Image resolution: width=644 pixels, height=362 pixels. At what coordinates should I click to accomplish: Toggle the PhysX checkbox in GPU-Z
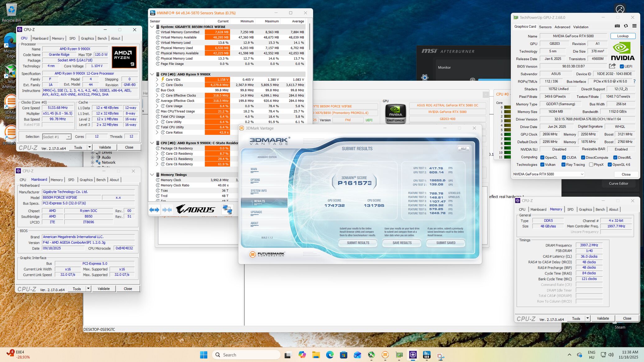[x=591, y=165]
